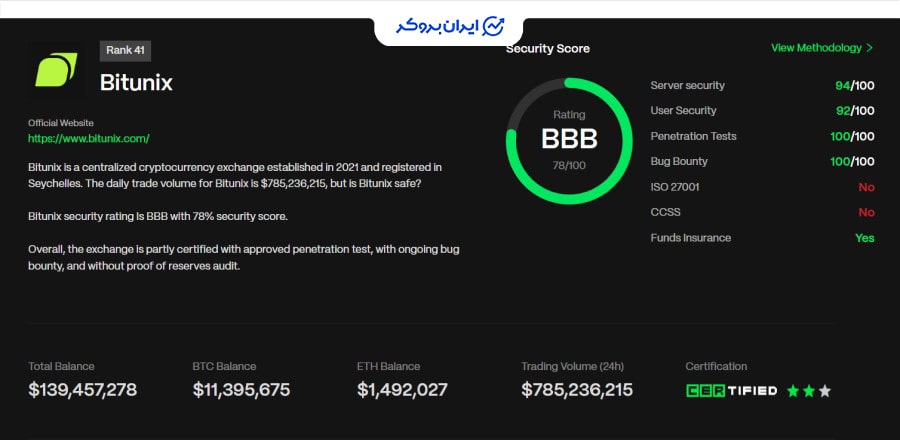This screenshot has width=900, height=440.
Task: Click the Penetration Tests label
Action: click(x=693, y=136)
